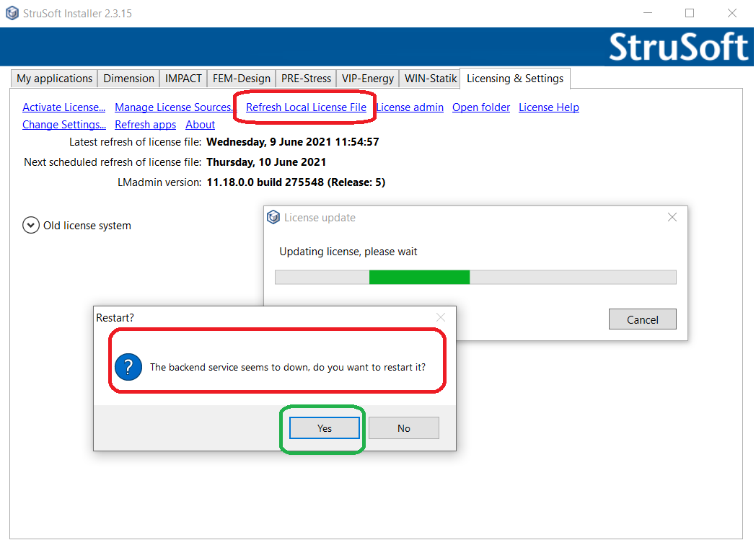Image resolution: width=756 pixels, height=540 pixels.
Task: Click the Open folder link
Action: [480, 107]
